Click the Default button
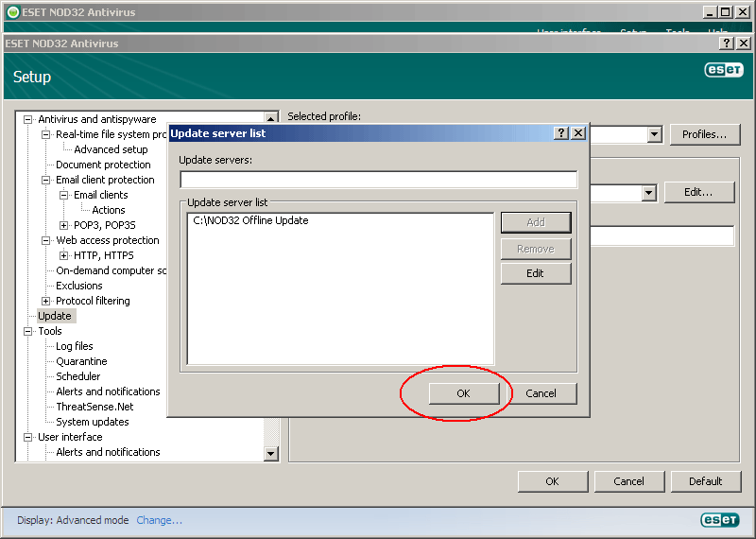 (705, 481)
